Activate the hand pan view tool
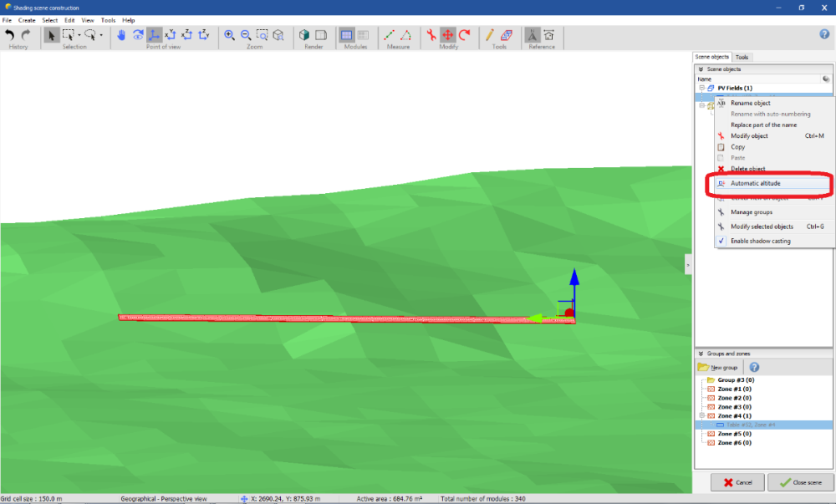 point(121,35)
